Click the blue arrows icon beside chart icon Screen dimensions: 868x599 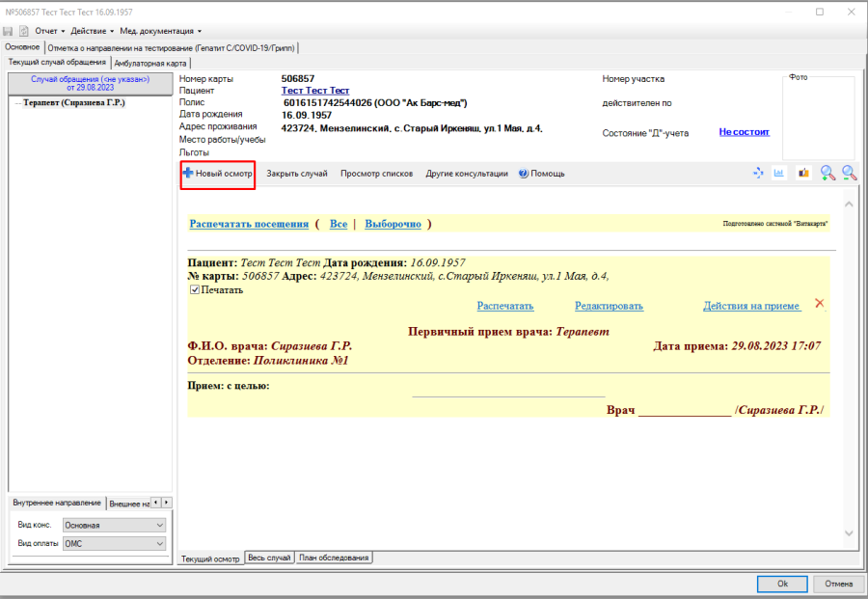pos(758,174)
